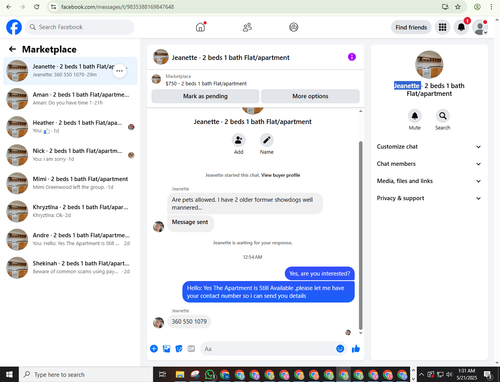Click the Mark as pending button

click(x=205, y=96)
